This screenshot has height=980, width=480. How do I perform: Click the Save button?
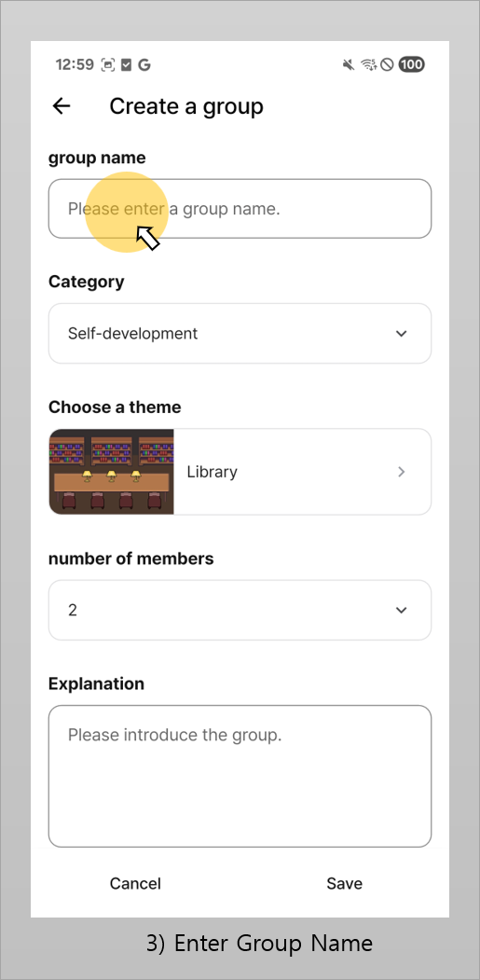(344, 883)
